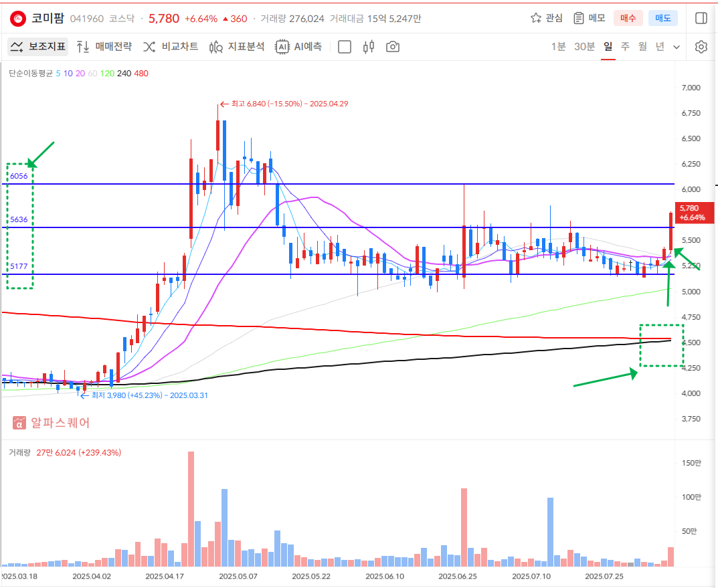Open AI예측 prediction tool
This screenshot has height=588, width=718.
pos(298,47)
